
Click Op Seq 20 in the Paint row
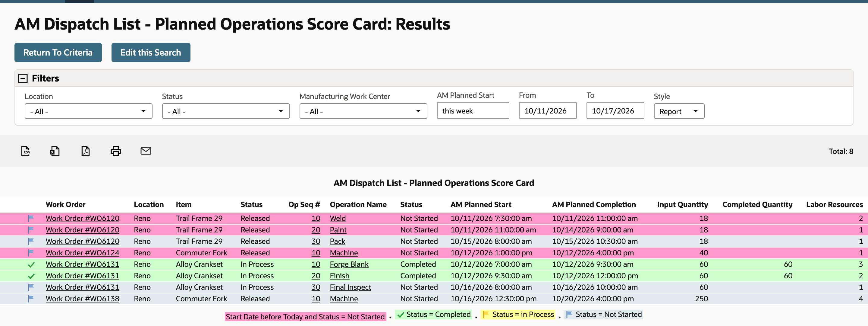[316, 230]
